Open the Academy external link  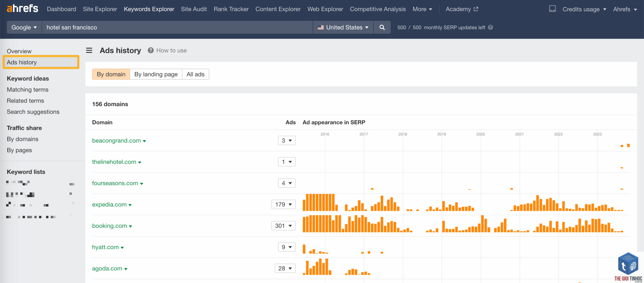click(462, 9)
